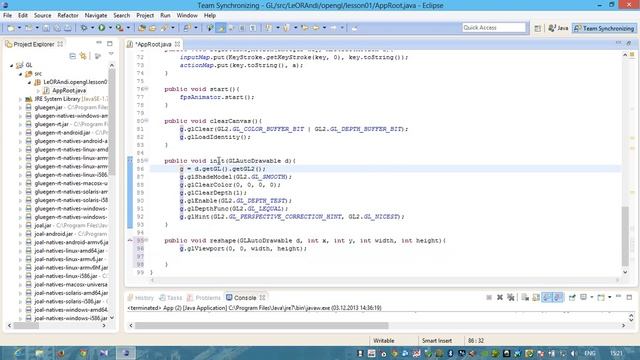Toggle Link with Editor in Project Explorer
Screen dimensions: 640x360
pos(84,56)
